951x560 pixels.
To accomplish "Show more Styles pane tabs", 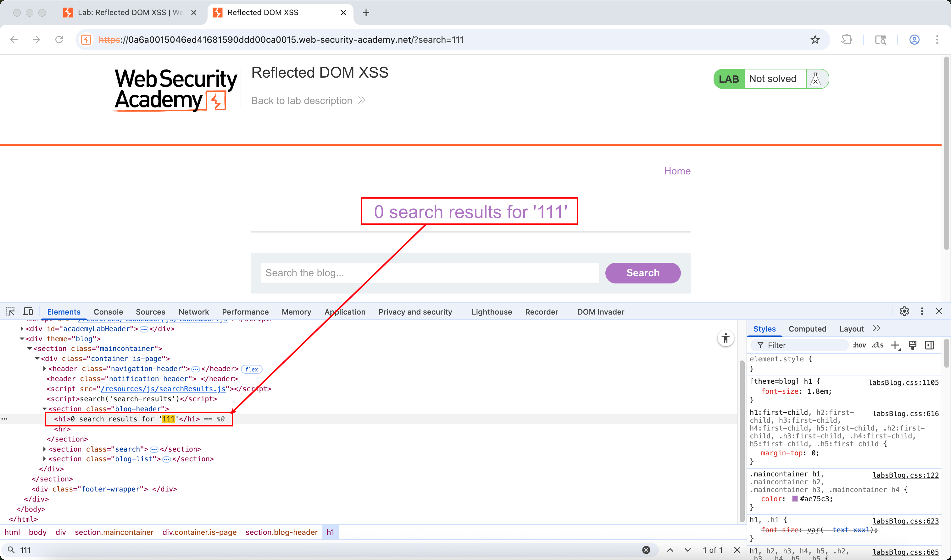I will (877, 329).
